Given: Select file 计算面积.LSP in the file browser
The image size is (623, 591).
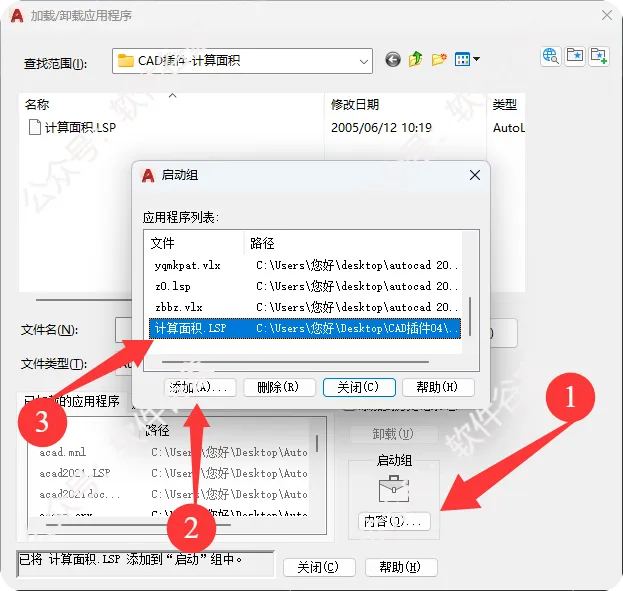Looking at the screenshot, I should click(x=72, y=128).
